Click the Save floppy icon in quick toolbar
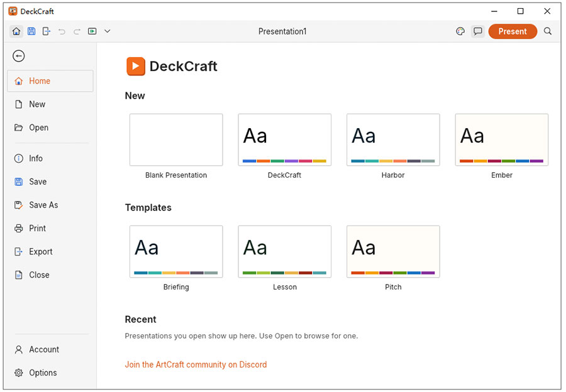This screenshot has width=566, height=392. pos(31,31)
